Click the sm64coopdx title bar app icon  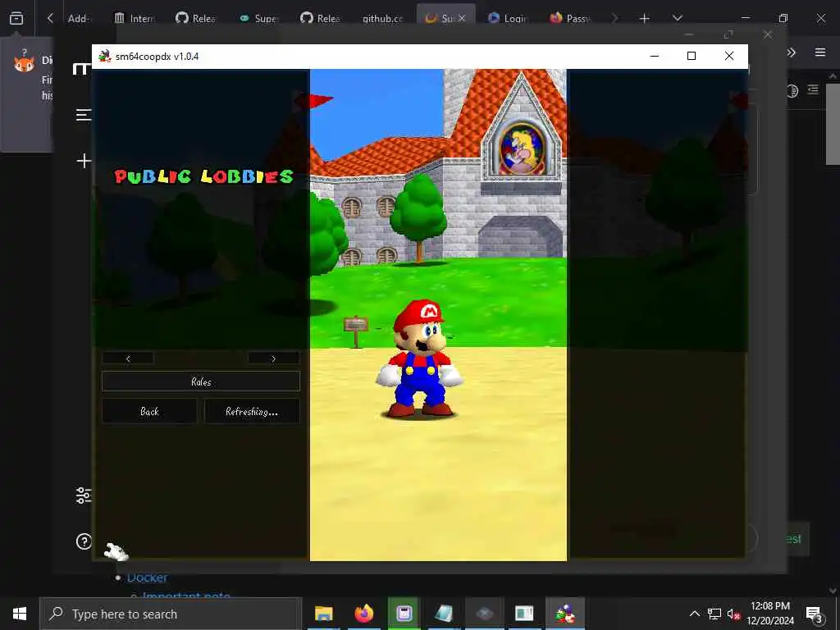[105, 57]
